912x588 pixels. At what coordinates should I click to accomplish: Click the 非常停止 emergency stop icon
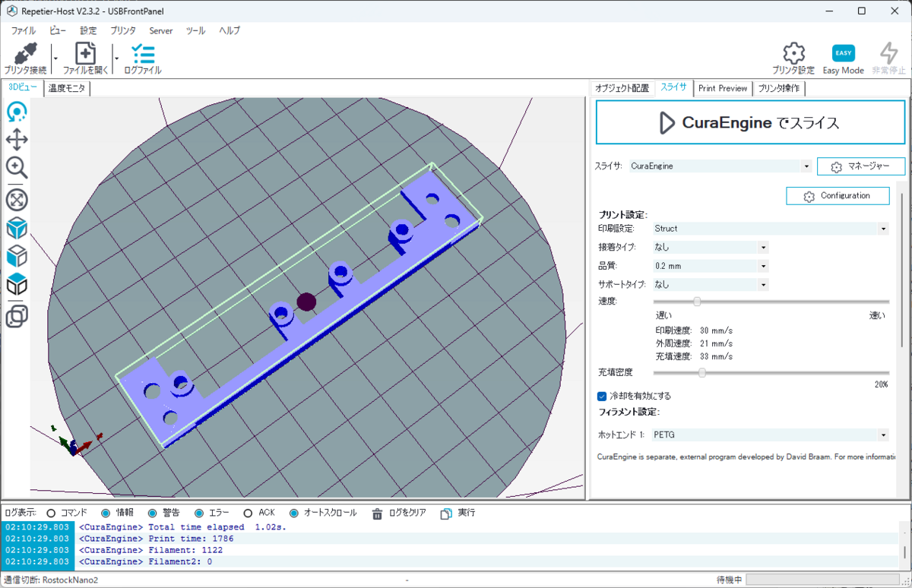pyautogui.click(x=888, y=53)
